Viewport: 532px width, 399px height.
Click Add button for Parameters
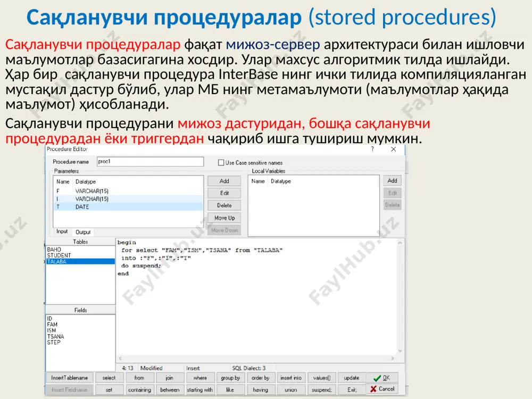(x=225, y=181)
